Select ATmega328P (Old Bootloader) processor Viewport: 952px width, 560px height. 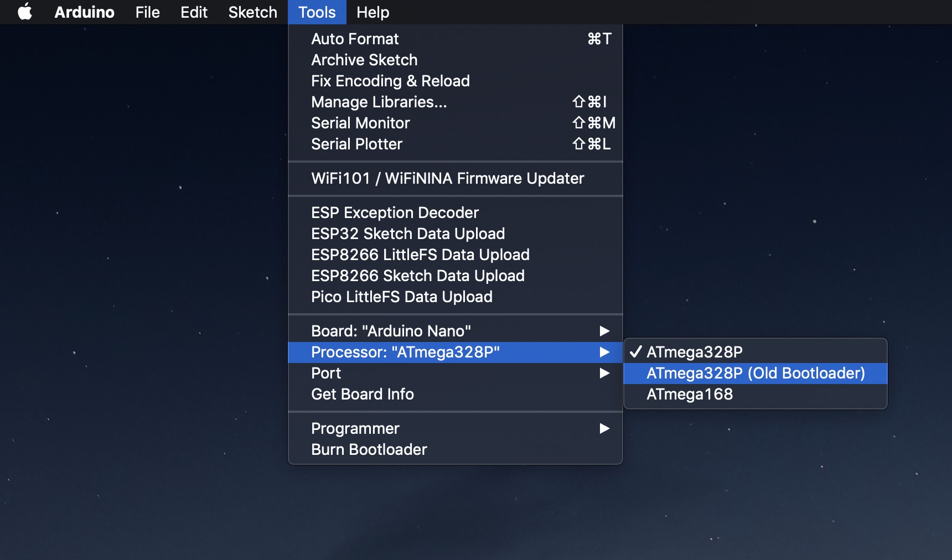755,374
